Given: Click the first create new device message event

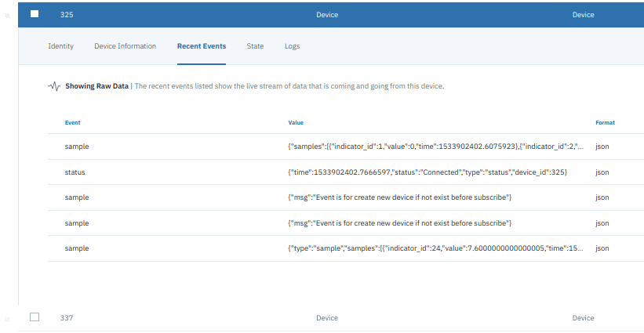Looking at the screenshot, I should [346, 197].
